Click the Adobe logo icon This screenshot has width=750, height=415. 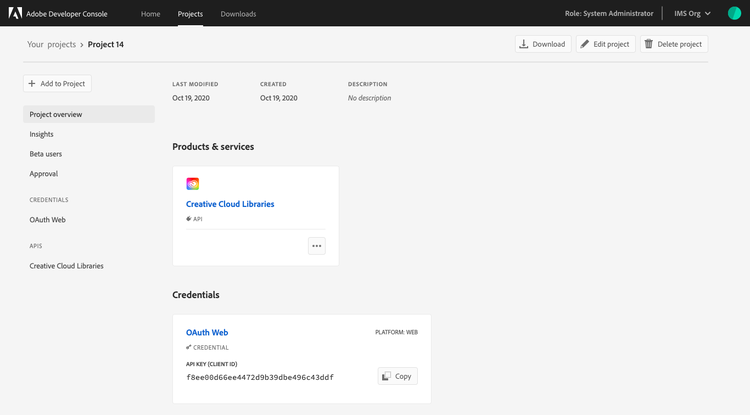coord(15,13)
